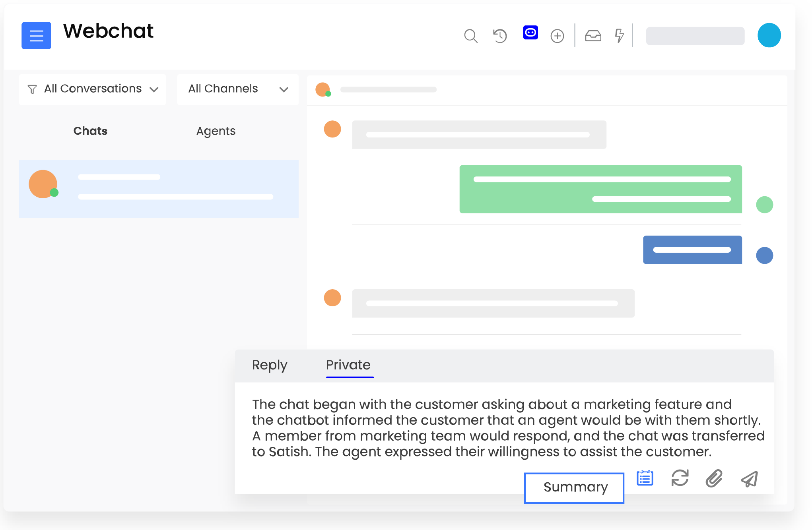Image resolution: width=812 pixels, height=530 pixels.
Task: Open the hamburger menu button
Action: click(36, 36)
